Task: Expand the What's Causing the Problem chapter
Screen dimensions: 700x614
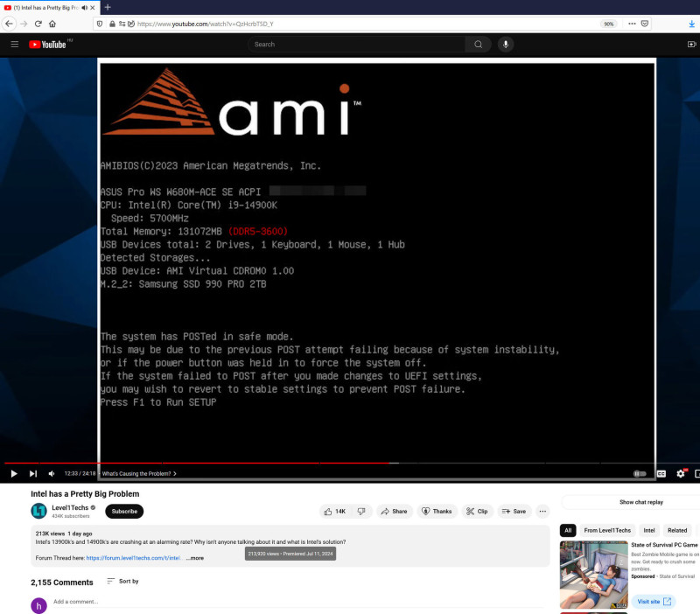Action: (139, 473)
